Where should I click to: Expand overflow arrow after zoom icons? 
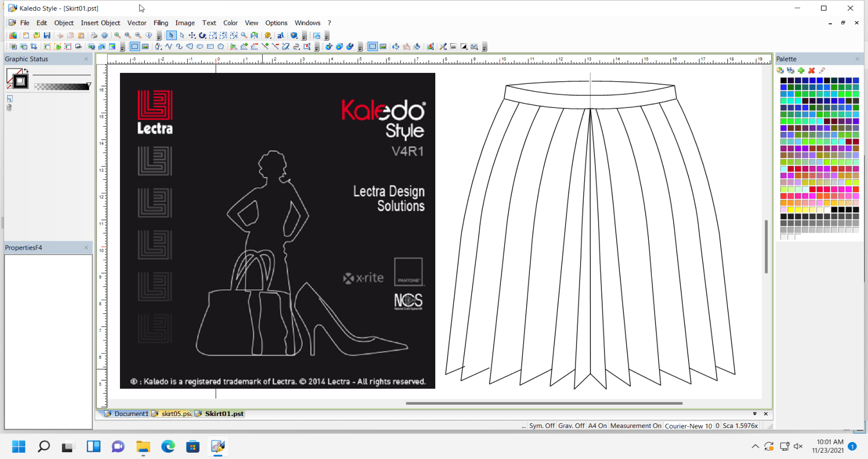pyautogui.click(x=159, y=37)
